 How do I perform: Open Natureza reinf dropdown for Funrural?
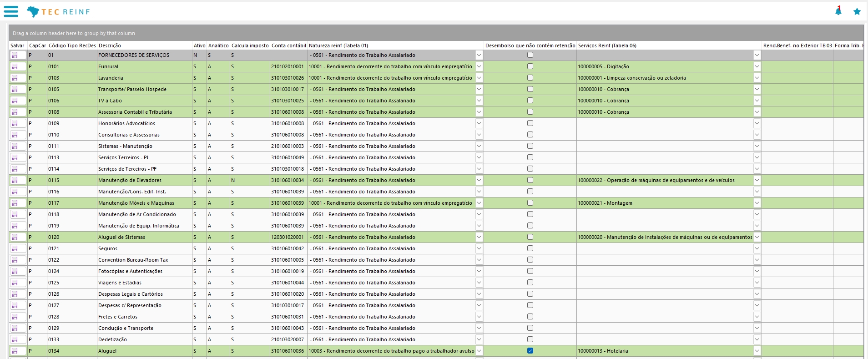click(479, 66)
